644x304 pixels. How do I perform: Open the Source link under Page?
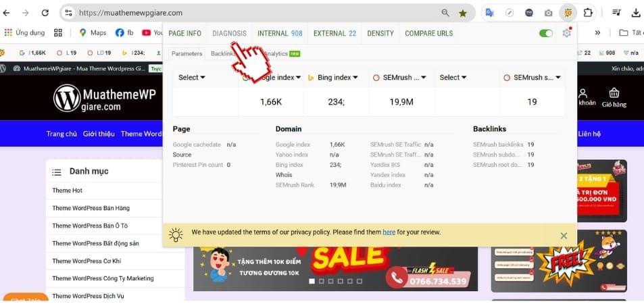[182, 155]
